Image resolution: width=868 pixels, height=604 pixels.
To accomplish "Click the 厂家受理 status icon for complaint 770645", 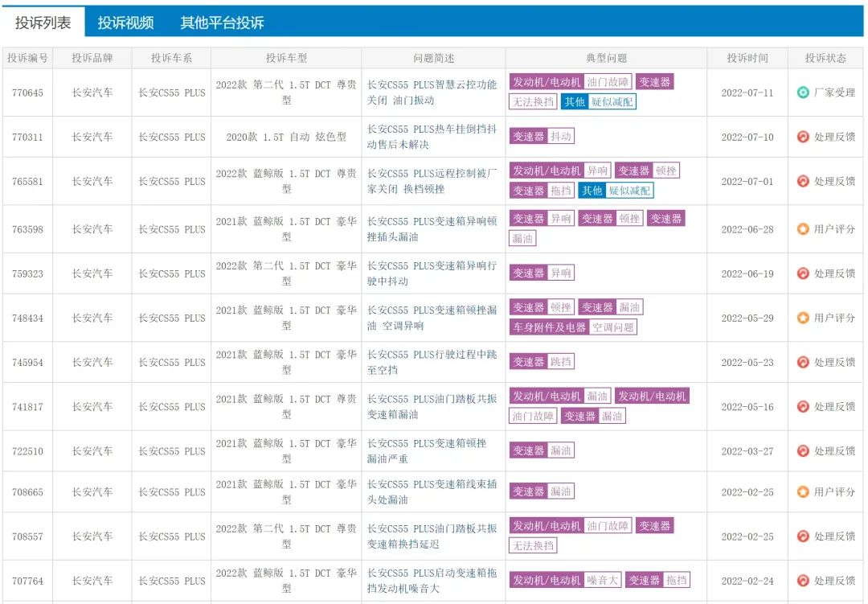I will coord(803,92).
